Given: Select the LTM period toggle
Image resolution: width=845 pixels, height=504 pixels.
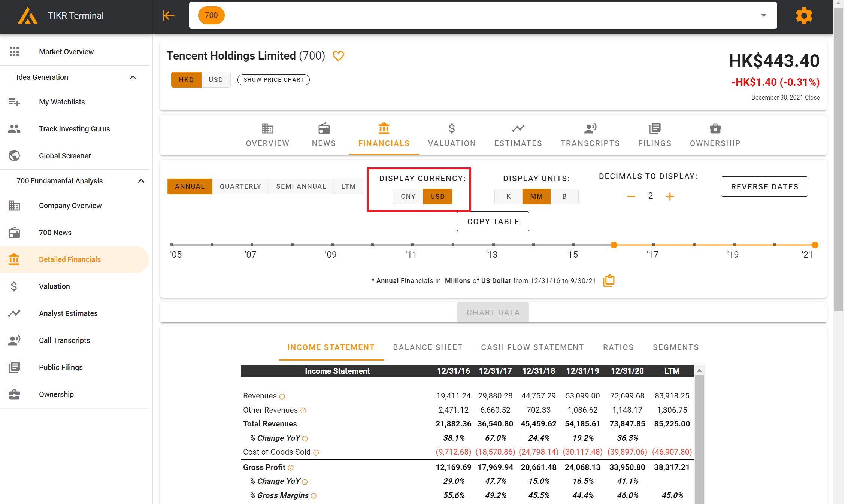Looking at the screenshot, I should point(348,186).
